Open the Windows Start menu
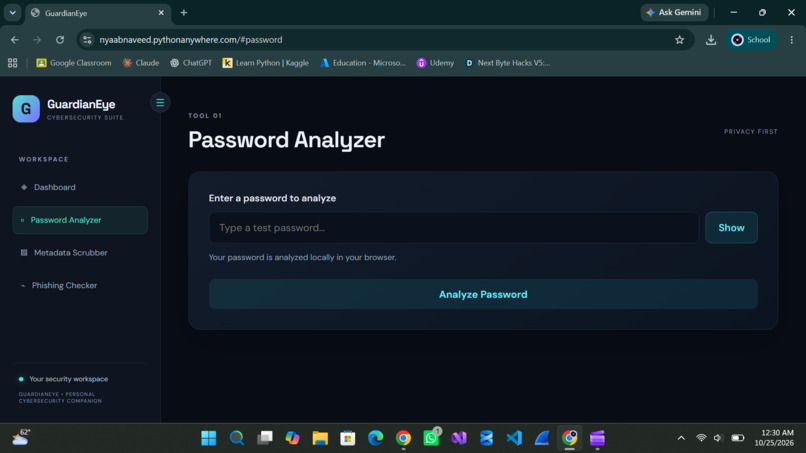 (209, 438)
